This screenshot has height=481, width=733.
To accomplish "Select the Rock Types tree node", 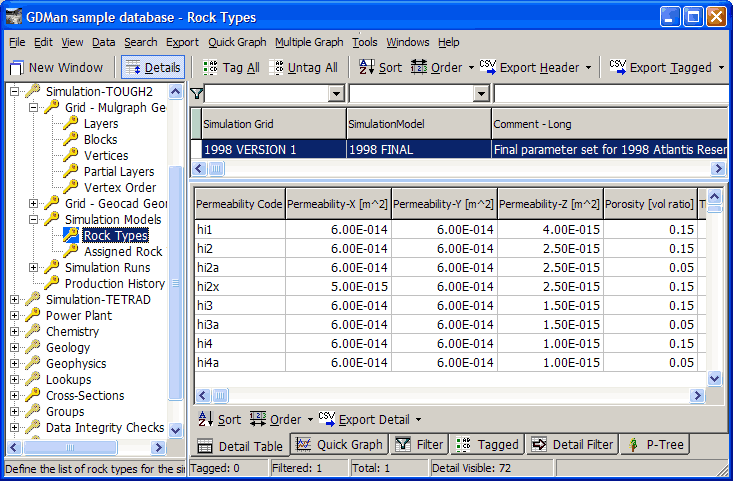I will point(115,236).
